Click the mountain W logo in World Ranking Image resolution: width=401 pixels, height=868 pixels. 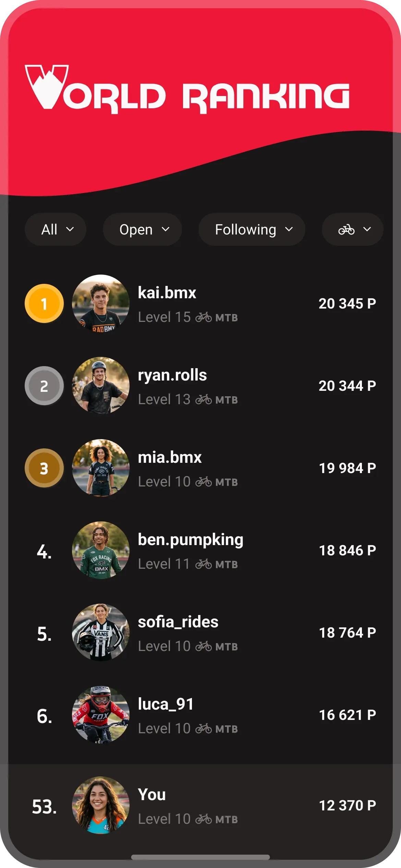(47, 87)
